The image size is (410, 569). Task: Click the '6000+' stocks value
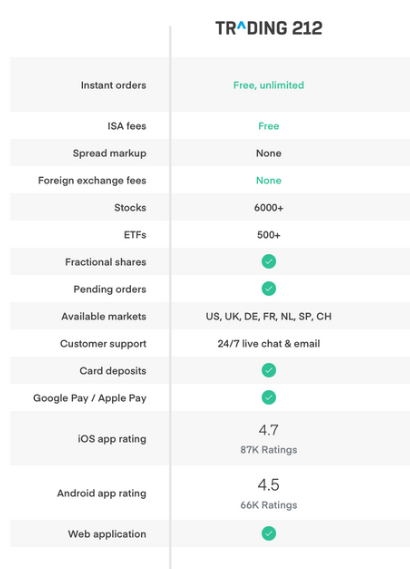(x=268, y=208)
